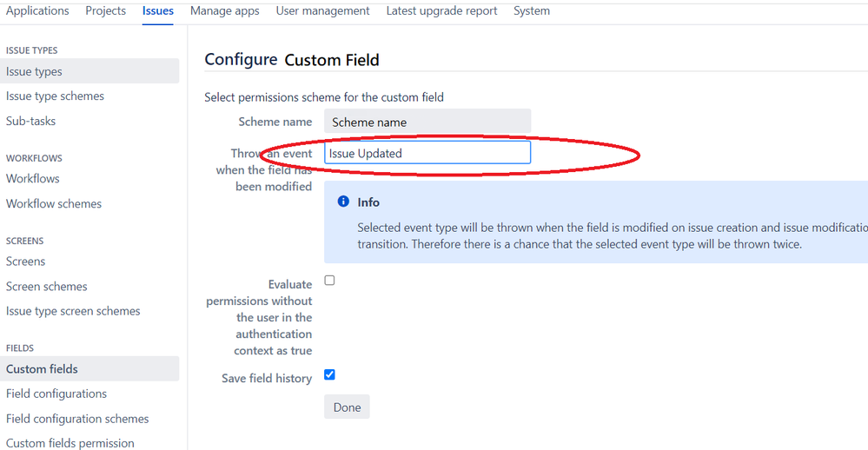Enable Evaluate permissions without user checkbox
868x450 pixels.
(x=329, y=281)
